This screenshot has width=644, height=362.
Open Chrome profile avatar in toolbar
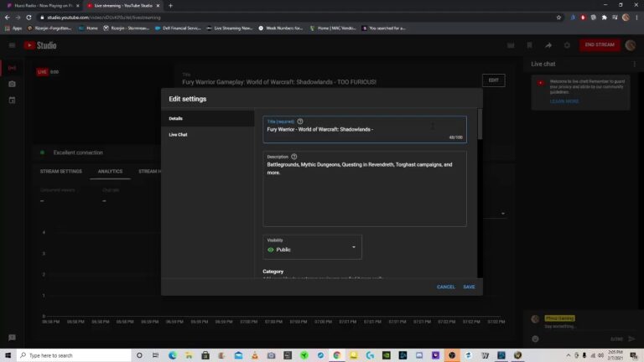point(626,18)
